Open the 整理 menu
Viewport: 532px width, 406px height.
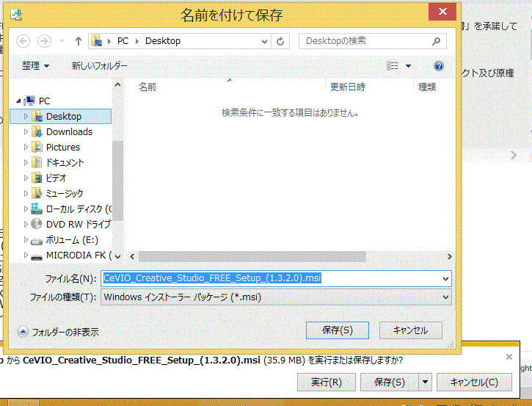[36, 65]
